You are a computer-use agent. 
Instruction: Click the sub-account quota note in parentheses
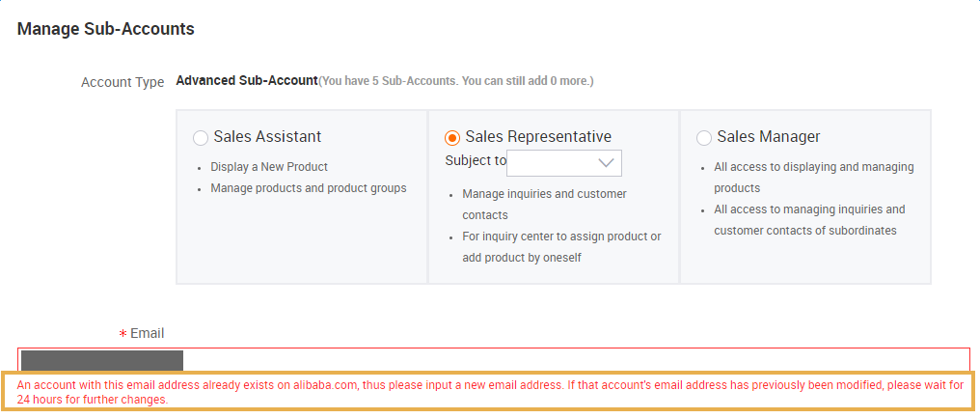pyautogui.click(x=455, y=81)
